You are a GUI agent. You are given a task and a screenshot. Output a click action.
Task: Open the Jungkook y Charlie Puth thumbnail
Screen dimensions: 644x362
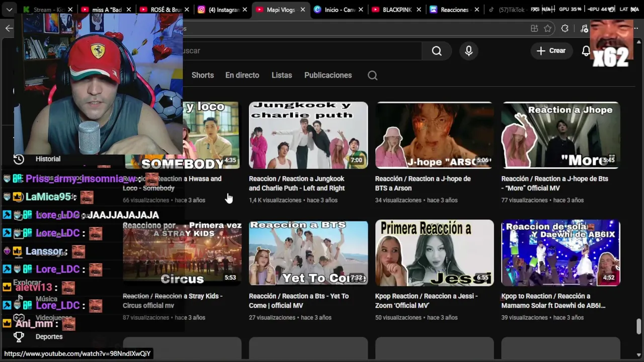308,135
